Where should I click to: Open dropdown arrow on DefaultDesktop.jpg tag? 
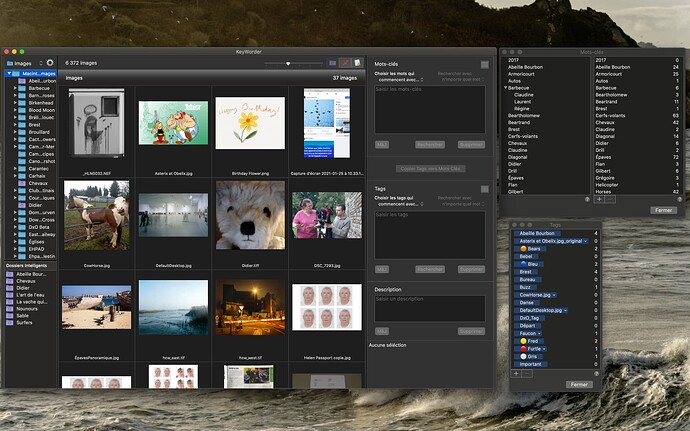pyautogui.click(x=565, y=310)
